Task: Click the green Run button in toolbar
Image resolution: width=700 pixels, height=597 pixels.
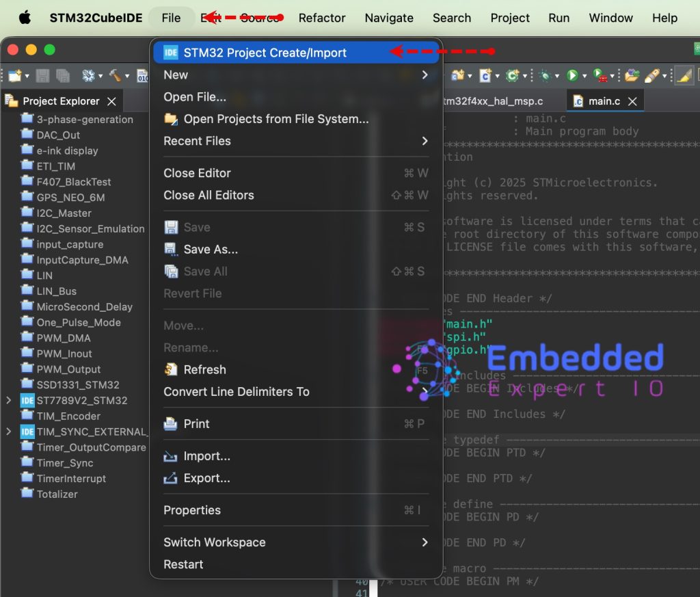Action: click(572, 75)
